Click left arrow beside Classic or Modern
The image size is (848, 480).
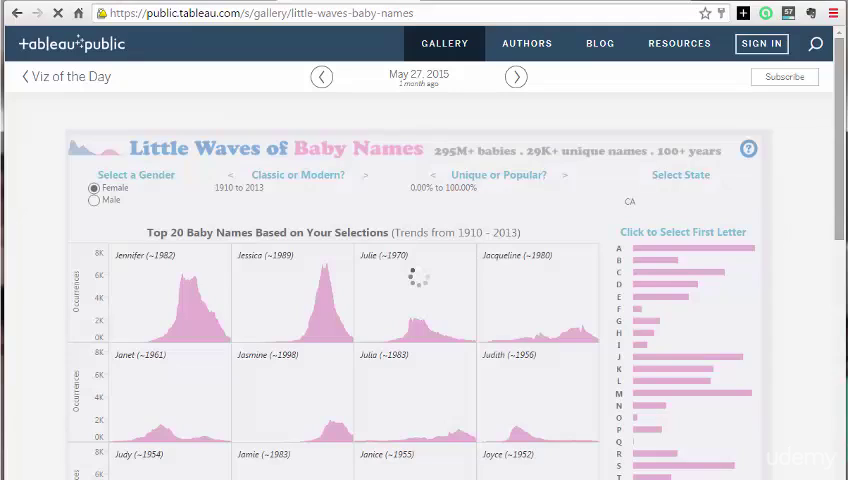point(231,175)
